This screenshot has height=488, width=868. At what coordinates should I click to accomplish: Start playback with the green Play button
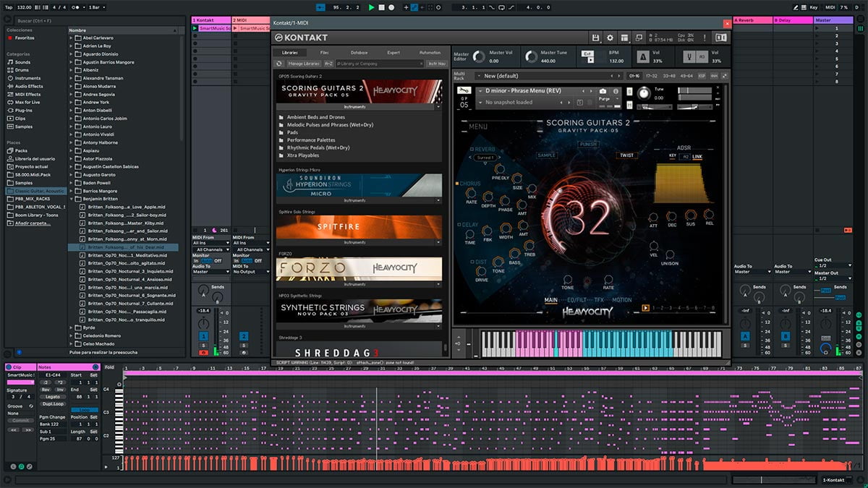[372, 7]
